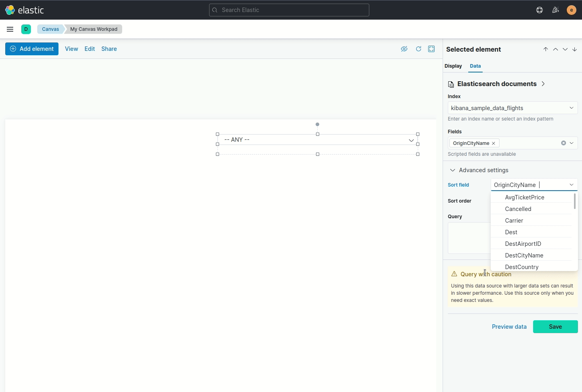Switch to the Display tab

point(453,66)
